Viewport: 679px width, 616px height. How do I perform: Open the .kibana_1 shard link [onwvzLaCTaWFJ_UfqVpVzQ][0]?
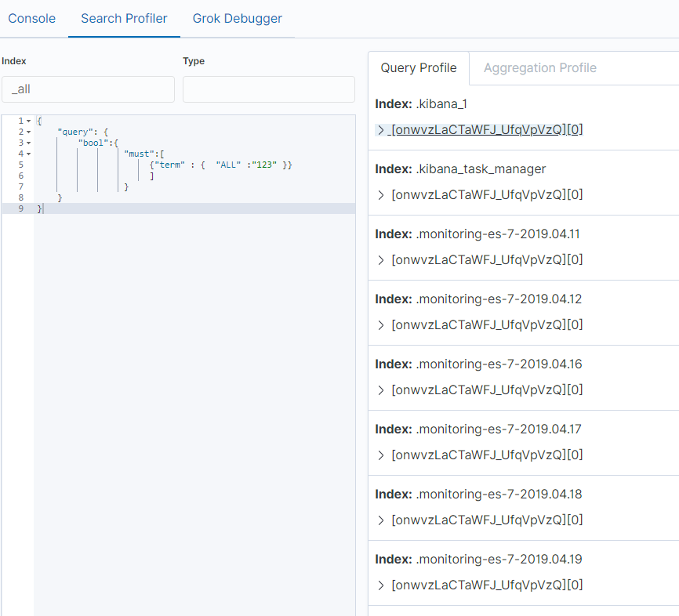487,130
